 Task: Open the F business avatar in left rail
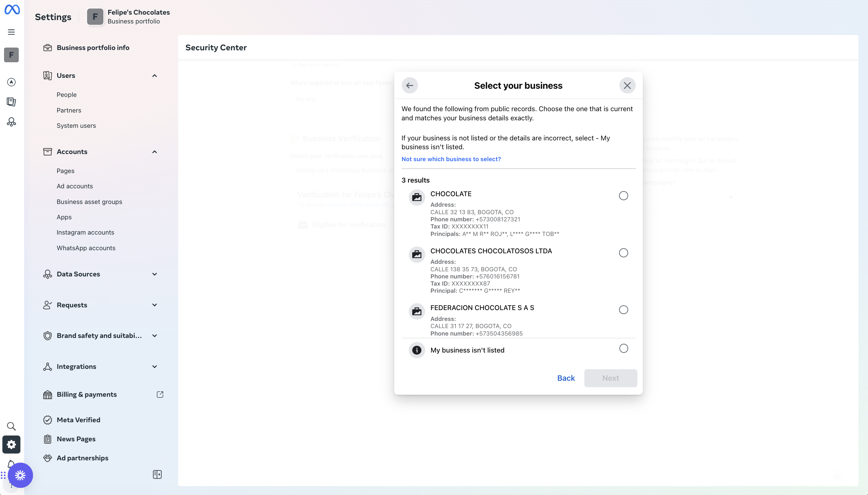[x=11, y=55]
